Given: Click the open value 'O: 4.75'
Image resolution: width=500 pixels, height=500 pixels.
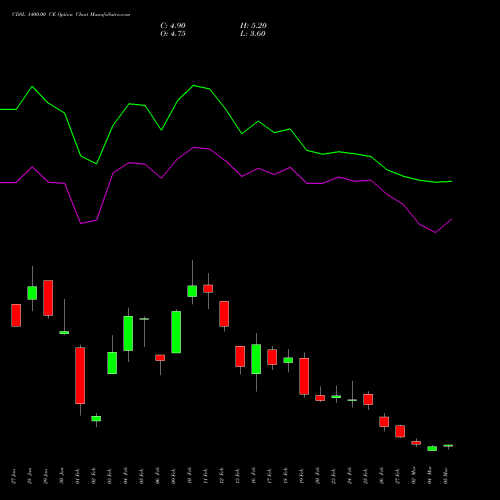Looking at the screenshot, I should click(173, 34).
